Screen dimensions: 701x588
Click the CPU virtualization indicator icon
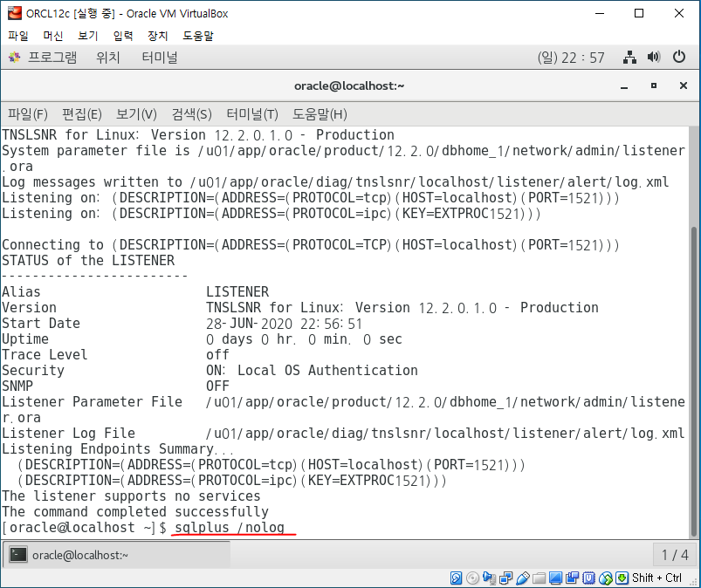tap(588, 578)
